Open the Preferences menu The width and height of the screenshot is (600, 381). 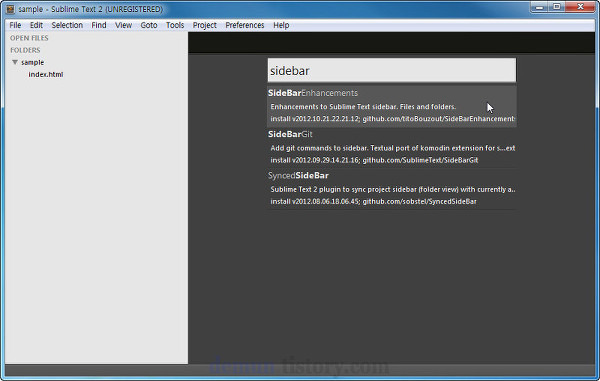click(x=245, y=25)
